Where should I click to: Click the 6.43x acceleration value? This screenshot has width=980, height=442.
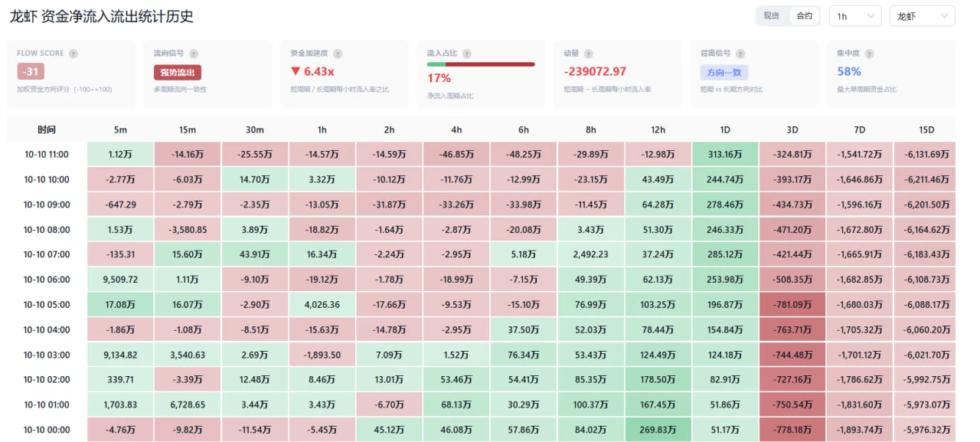(x=319, y=71)
